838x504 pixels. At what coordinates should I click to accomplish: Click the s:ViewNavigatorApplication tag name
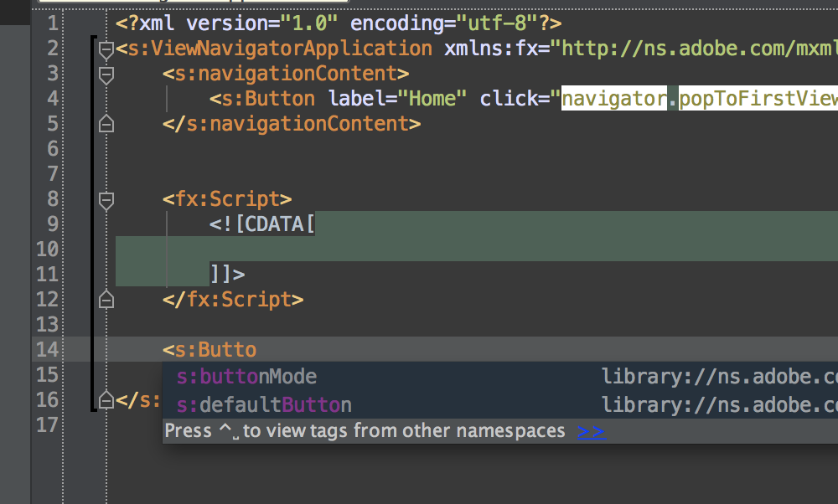[x=280, y=49]
